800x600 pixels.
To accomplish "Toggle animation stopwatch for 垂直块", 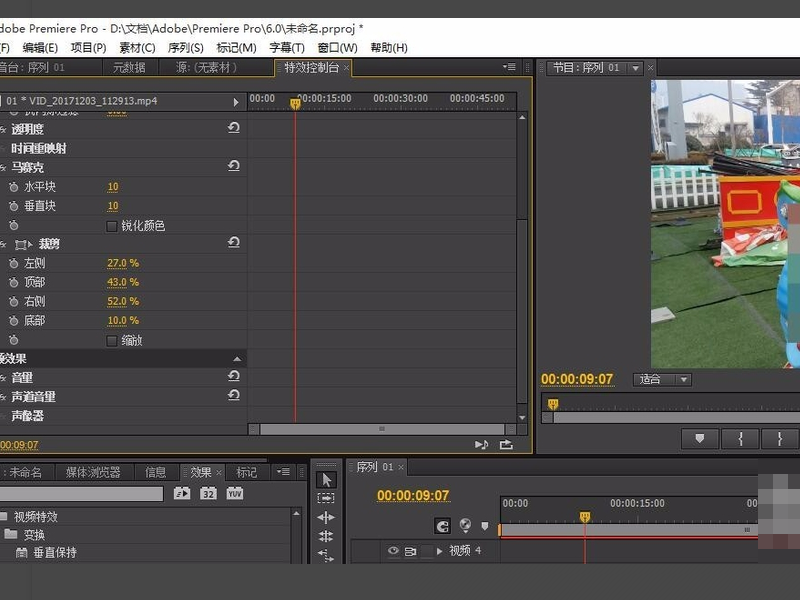I will click(14, 206).
